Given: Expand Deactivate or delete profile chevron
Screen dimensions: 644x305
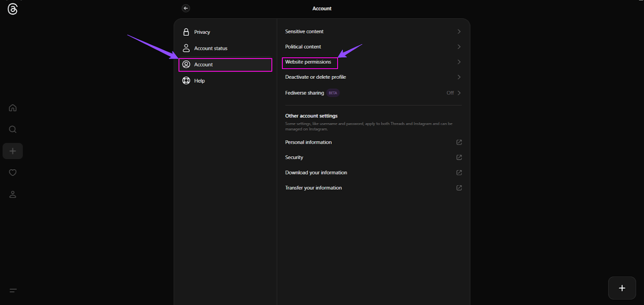Looking at the screenshot, I should click(x=459, y=77).
